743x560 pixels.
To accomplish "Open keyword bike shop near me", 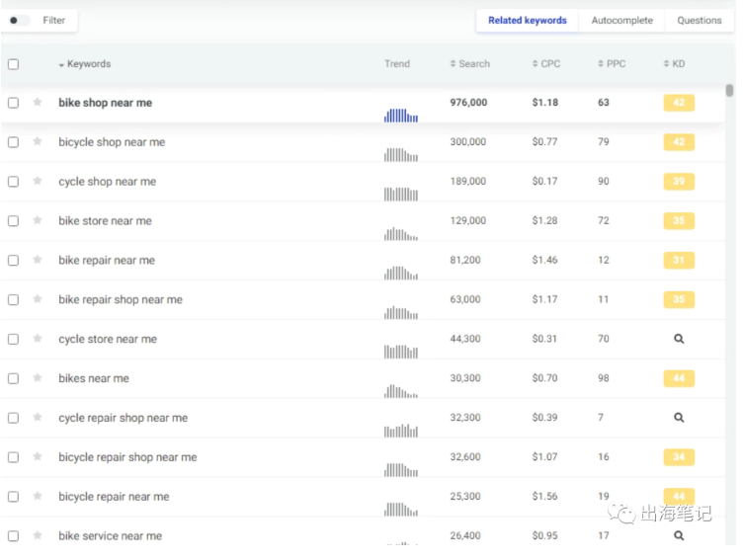I will coord(105,103).
